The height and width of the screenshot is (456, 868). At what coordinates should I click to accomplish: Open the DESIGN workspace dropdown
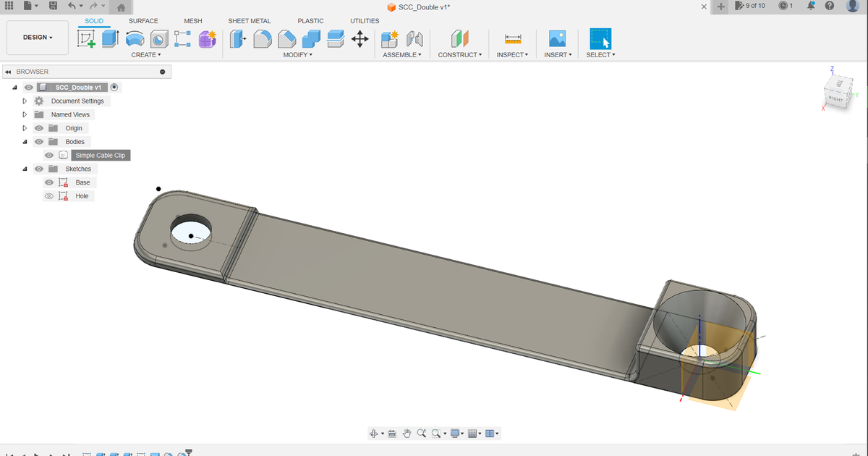[37, 37]
